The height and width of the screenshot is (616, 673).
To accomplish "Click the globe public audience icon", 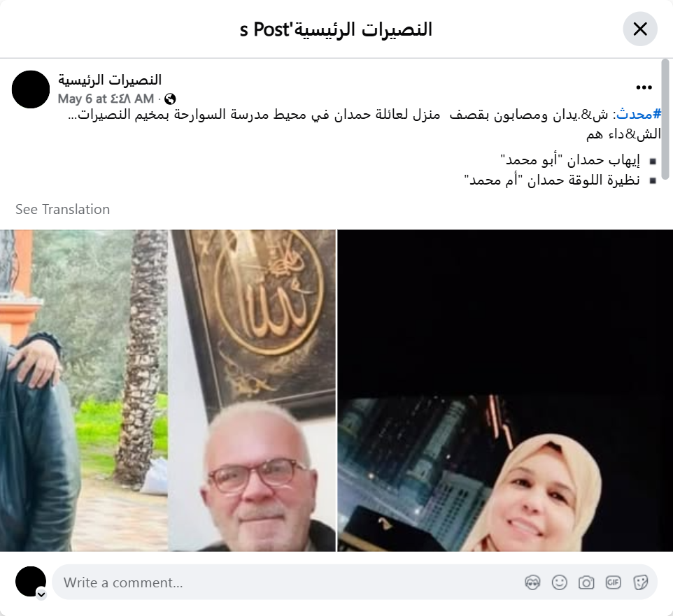I will coord(170,99).
